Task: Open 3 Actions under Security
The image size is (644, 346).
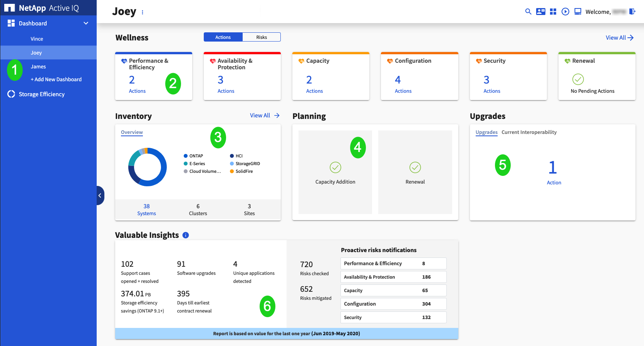Action: point(492,85)
